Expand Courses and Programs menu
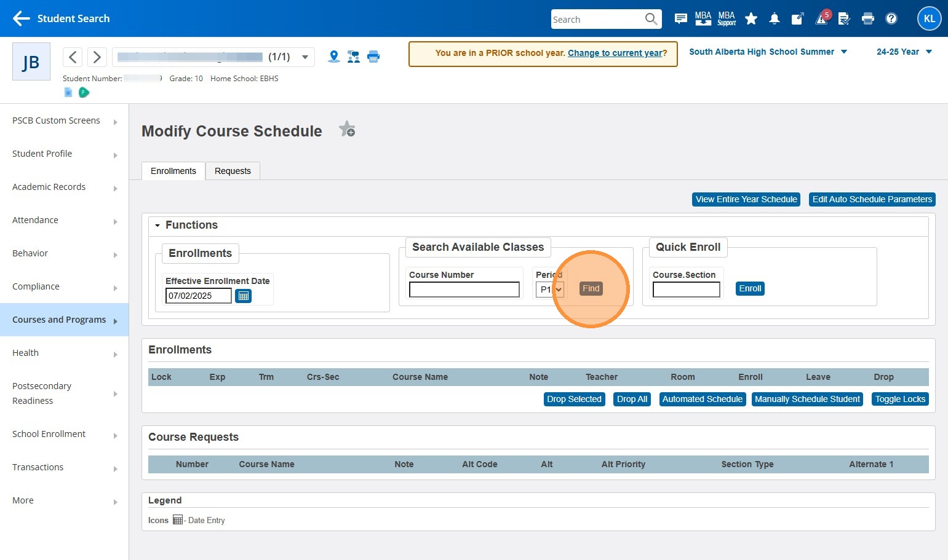This screenshot has height=560, width=948. (64, 320)
